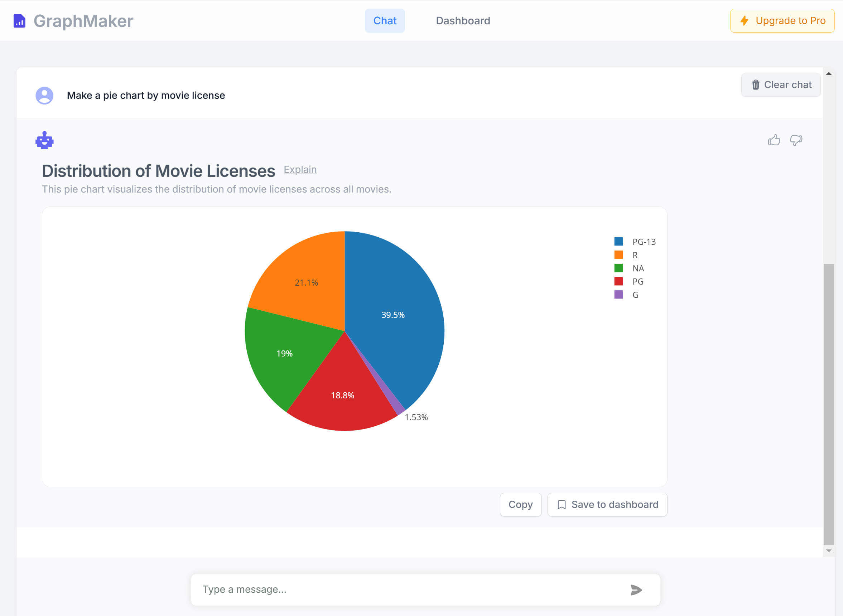The width and height of the screenshot is (843, 616).
Task: Give the chart response a thumbs down
Action: (x=796, y=140)
